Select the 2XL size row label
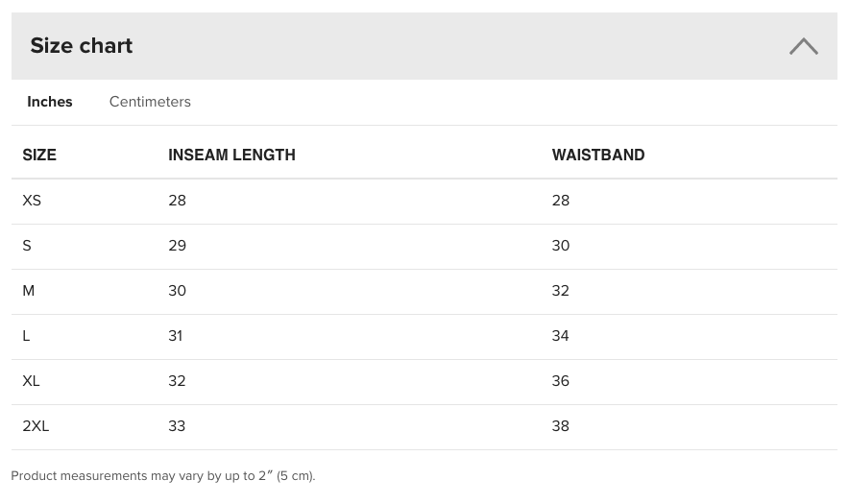 coord(36,426)
